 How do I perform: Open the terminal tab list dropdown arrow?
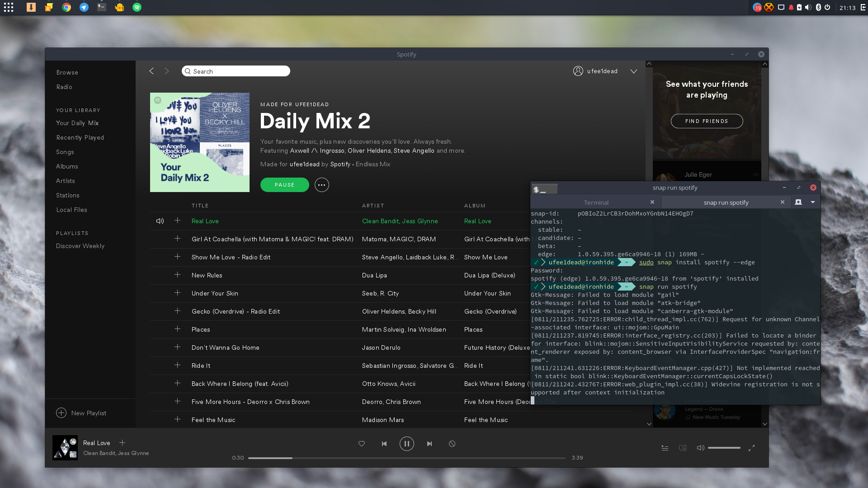point(813,202)
